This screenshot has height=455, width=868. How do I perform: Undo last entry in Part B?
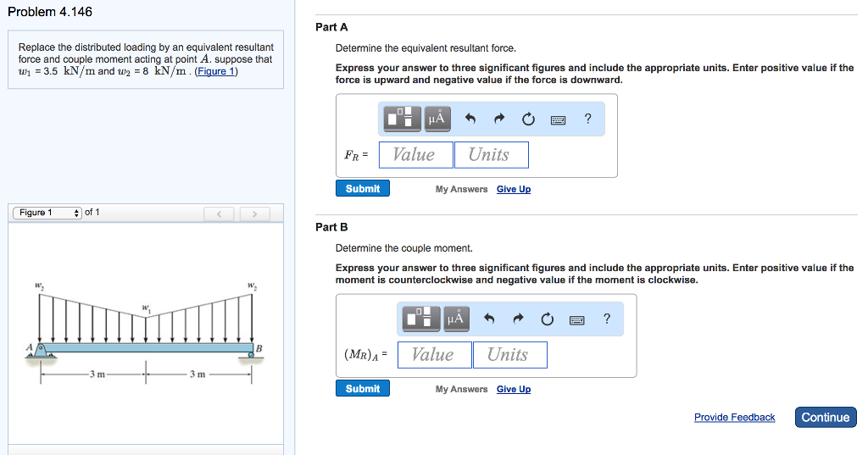[x=489, y=319]
